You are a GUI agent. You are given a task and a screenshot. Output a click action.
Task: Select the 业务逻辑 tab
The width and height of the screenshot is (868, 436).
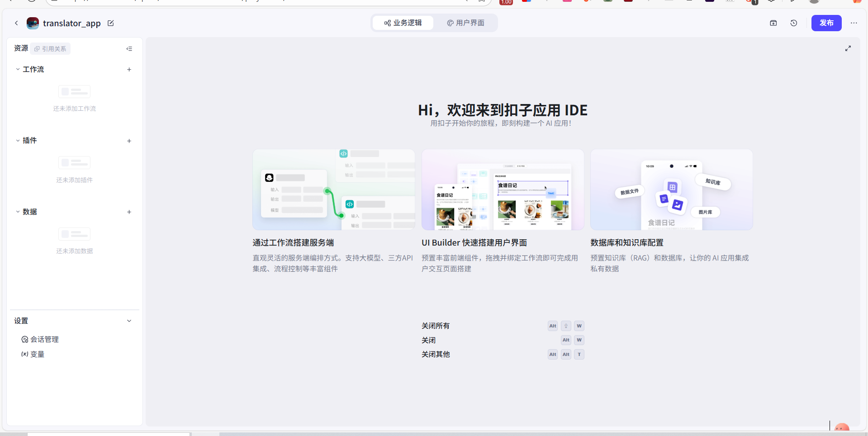coord(403,23)
